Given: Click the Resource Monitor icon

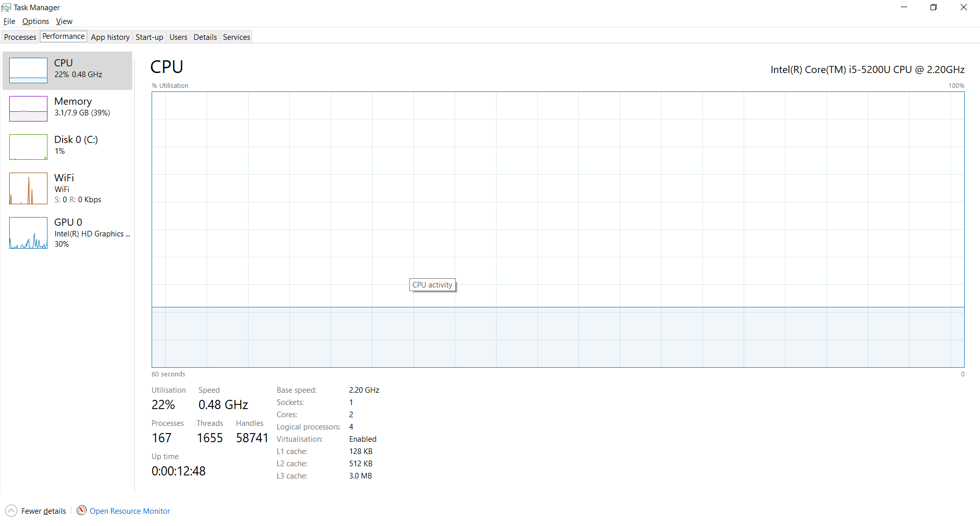Looking at the screenshot, I should pyautogui.click(x=82, y=510).
